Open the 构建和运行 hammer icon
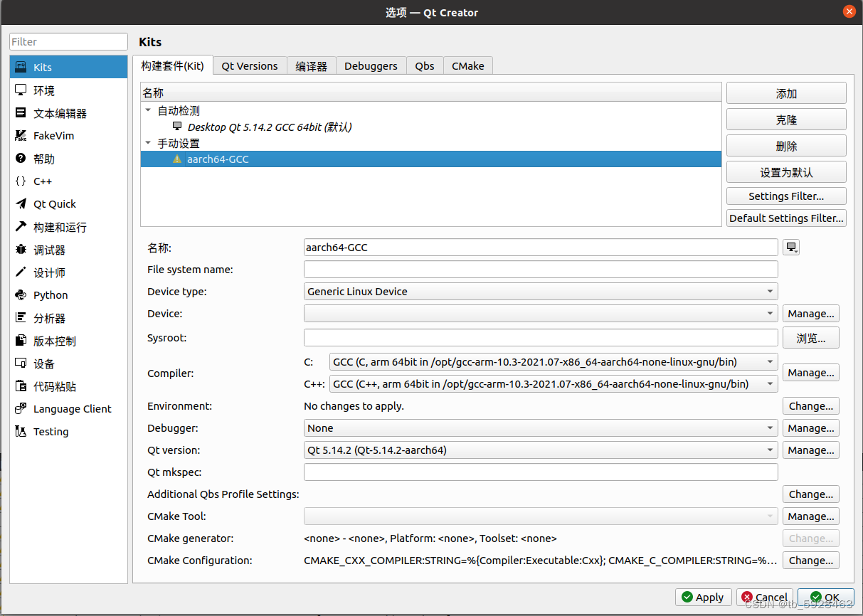The width and height of the screenshot is (863, 616). (x=21, y=227)
